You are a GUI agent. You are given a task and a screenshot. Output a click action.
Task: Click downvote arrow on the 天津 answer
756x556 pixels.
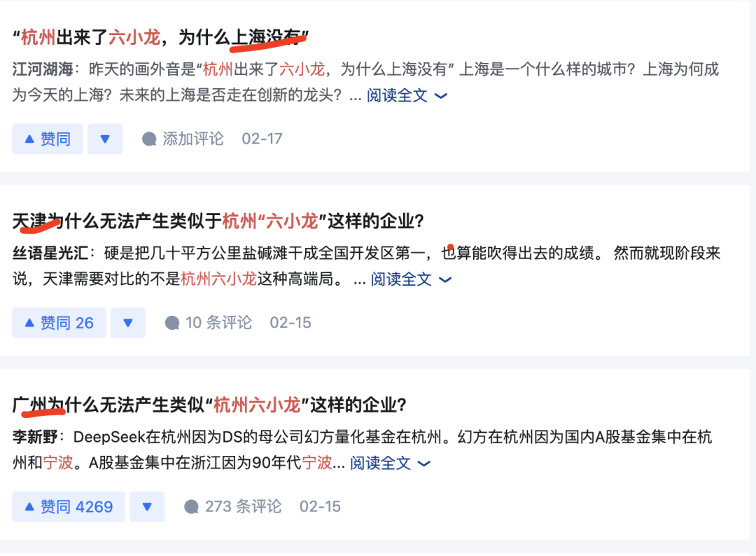coord(128,323)
